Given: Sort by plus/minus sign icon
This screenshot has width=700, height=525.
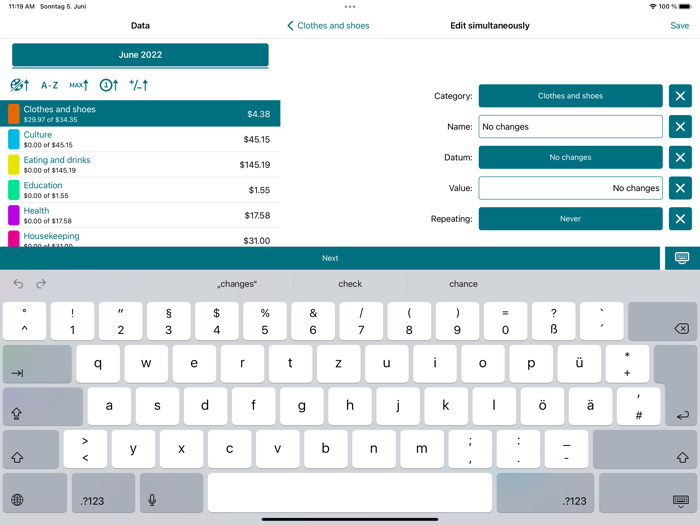Looking at the screenshot, I should pos(138,85).
